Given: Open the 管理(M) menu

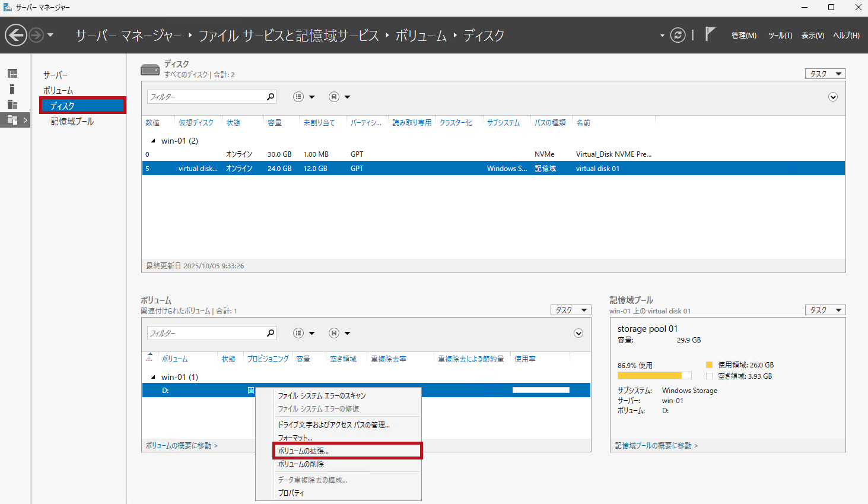Looking at the screenshot, I should (743, 36).
